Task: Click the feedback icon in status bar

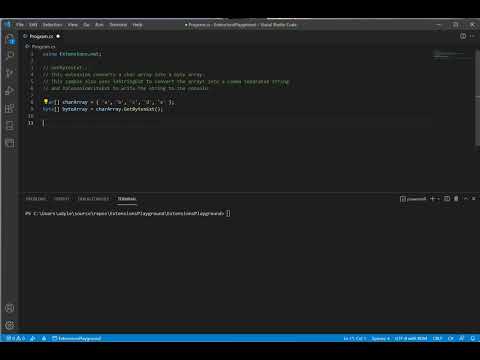Action: click(x=462, y=338)
